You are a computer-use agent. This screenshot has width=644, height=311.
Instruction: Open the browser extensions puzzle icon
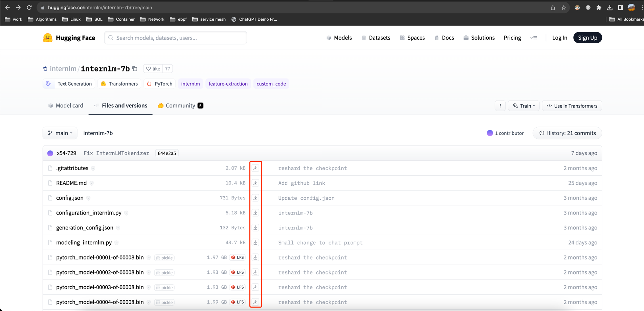pyautogui.click(x=599, y=7)
